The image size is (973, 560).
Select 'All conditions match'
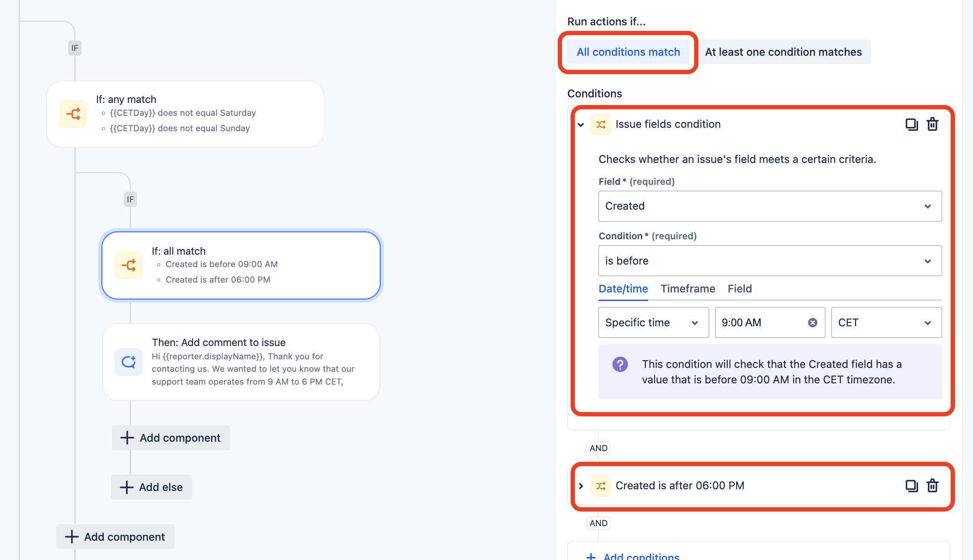point(628,51)
